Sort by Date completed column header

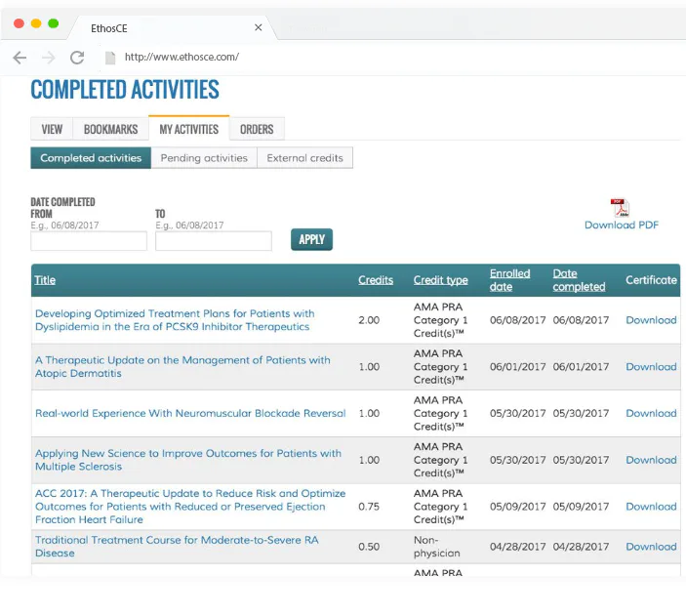coord(579,280)
